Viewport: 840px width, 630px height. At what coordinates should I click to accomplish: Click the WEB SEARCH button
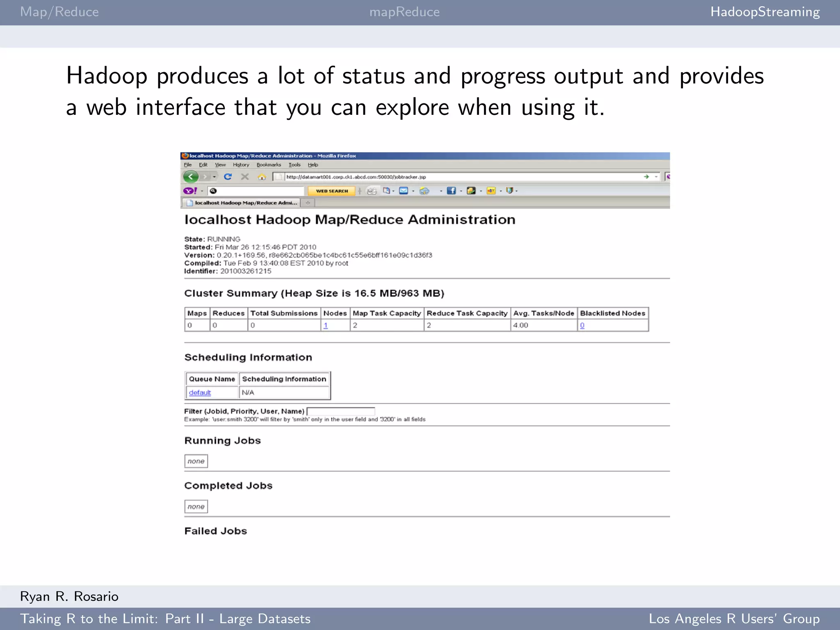click(x=332, y=191)
